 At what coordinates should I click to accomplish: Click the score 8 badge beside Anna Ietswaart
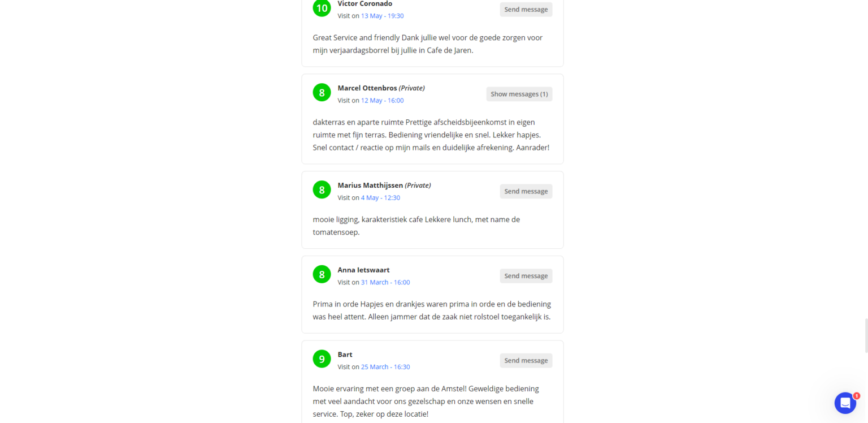coord(322,275)
